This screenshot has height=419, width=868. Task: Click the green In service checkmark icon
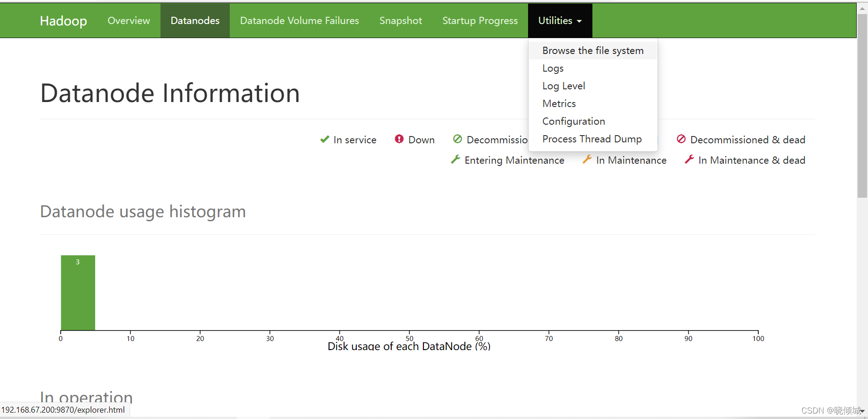[325, 139]
